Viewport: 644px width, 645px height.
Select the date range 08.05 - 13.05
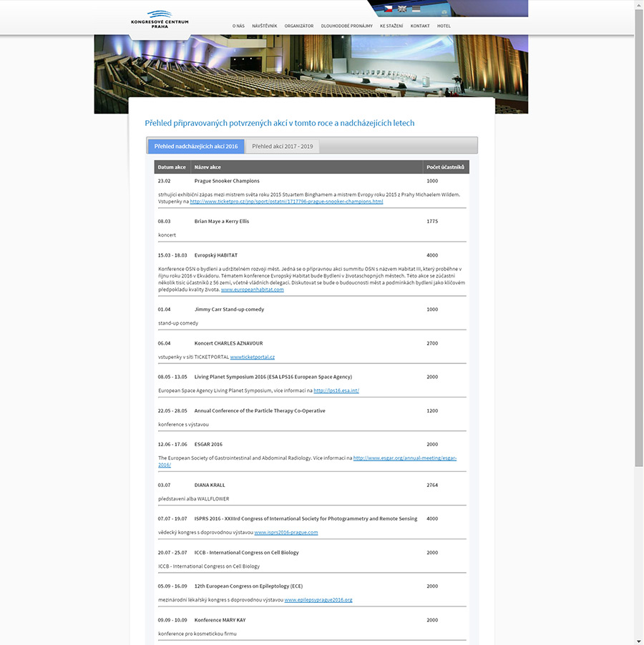pyautogui.click(x=172, y=377)
